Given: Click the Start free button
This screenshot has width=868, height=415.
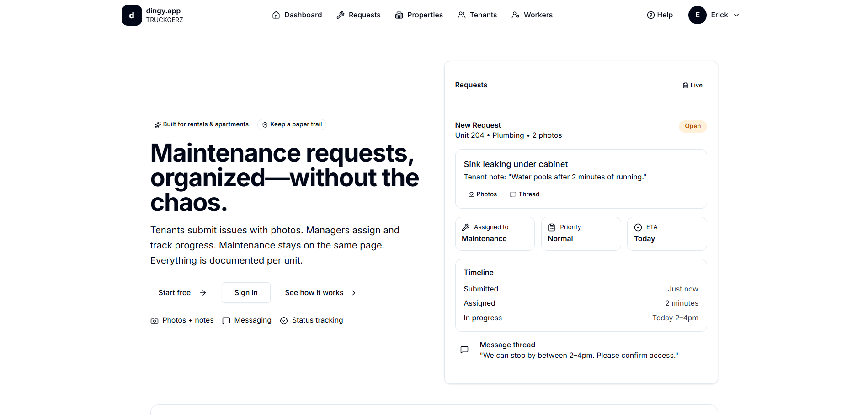Looking at the screenshot, I should click(181, 292).
